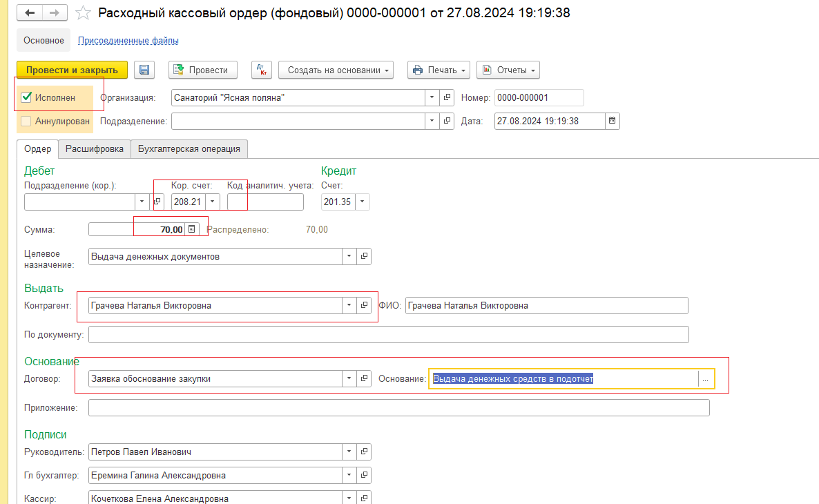Go forward with the right arrow button
Screen dimensions: 819x504
(55, 12)
